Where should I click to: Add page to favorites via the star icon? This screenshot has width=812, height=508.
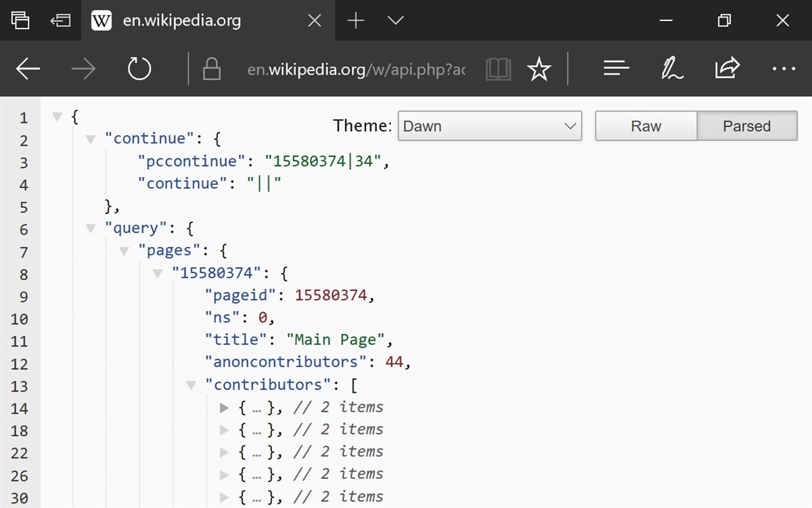pyautogui.click(x=539, y=68)
